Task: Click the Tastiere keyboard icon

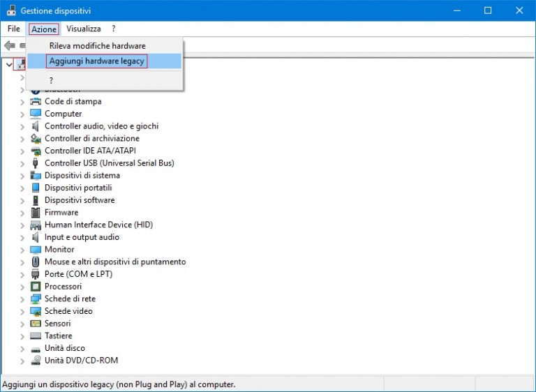Action: click(x=36, y=336)
